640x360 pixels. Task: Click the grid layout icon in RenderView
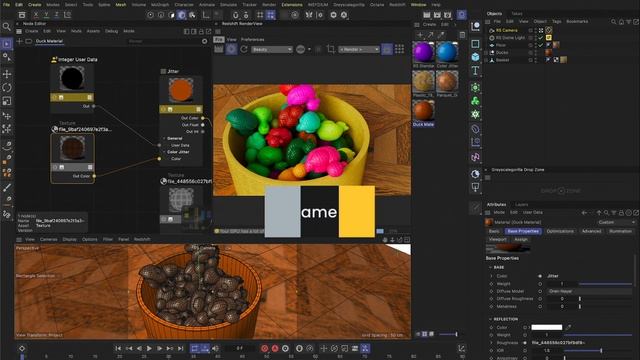pyautogui.click(x=400, y=49)
